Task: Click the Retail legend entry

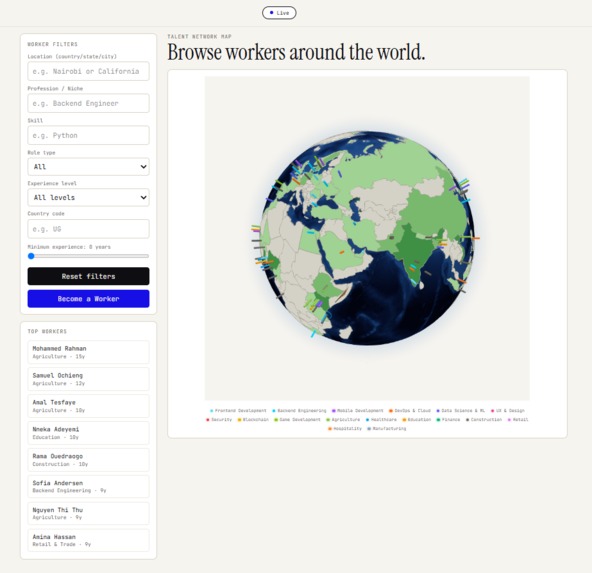Action: click(x=518, y=419)
